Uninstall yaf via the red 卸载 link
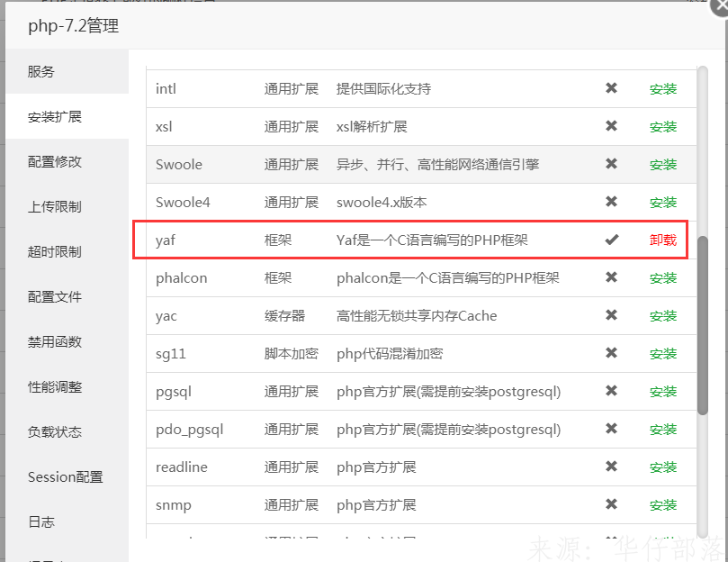Image resolution: width=728 pixels, height=562 pixels. pos(662,240)
